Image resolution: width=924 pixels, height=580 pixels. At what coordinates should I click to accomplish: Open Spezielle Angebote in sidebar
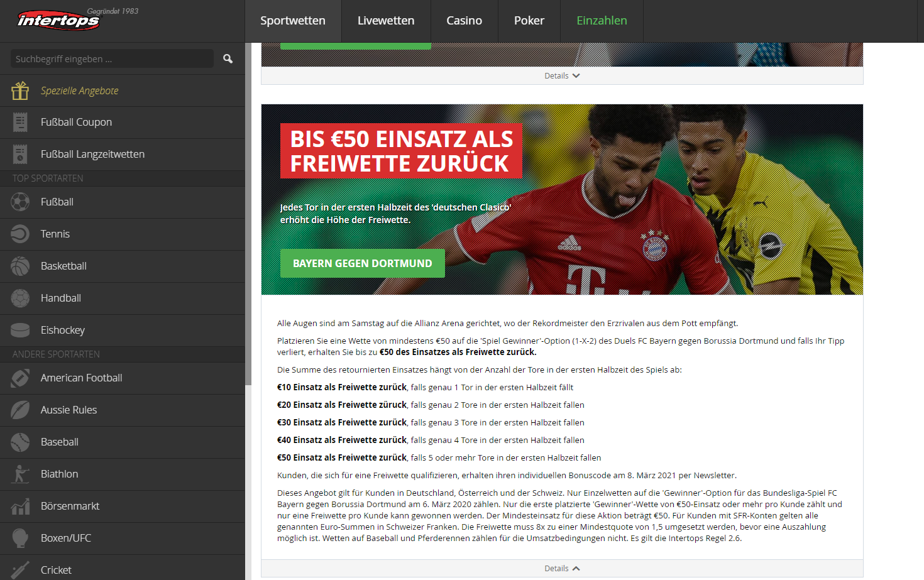(x=122, y=90)
